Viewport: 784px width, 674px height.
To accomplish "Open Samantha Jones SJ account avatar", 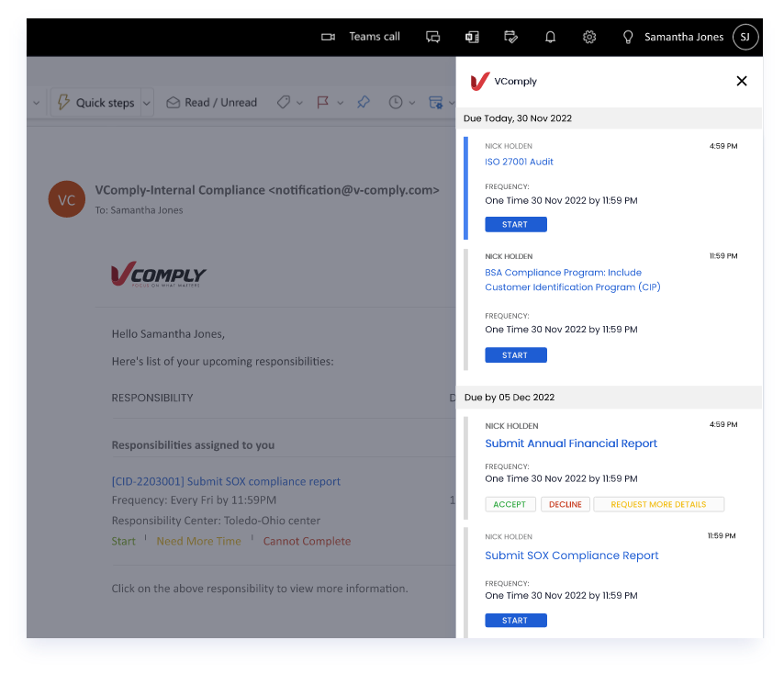I will 745,37.
